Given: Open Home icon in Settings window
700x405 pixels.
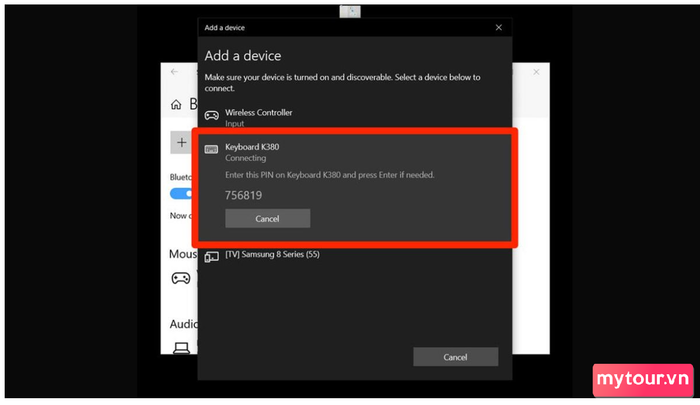Looking at the screenshot, I should click(x=176, y=104).
